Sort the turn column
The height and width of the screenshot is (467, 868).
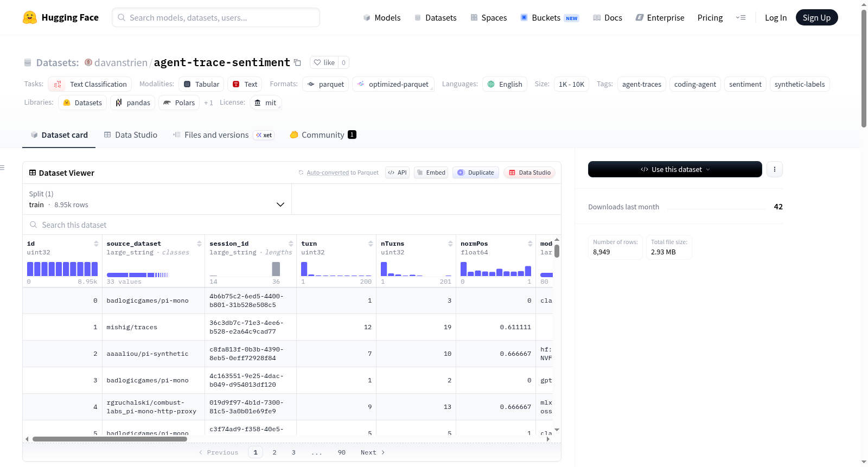tap(371, 244)
